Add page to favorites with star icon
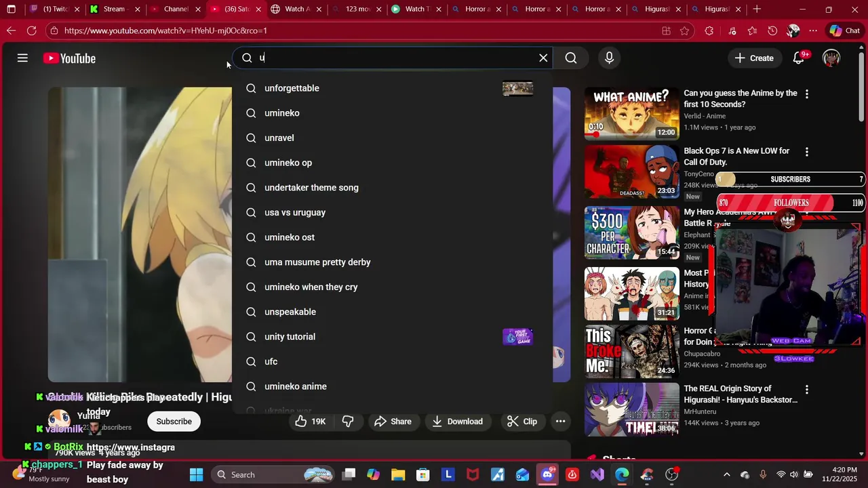 684,30
